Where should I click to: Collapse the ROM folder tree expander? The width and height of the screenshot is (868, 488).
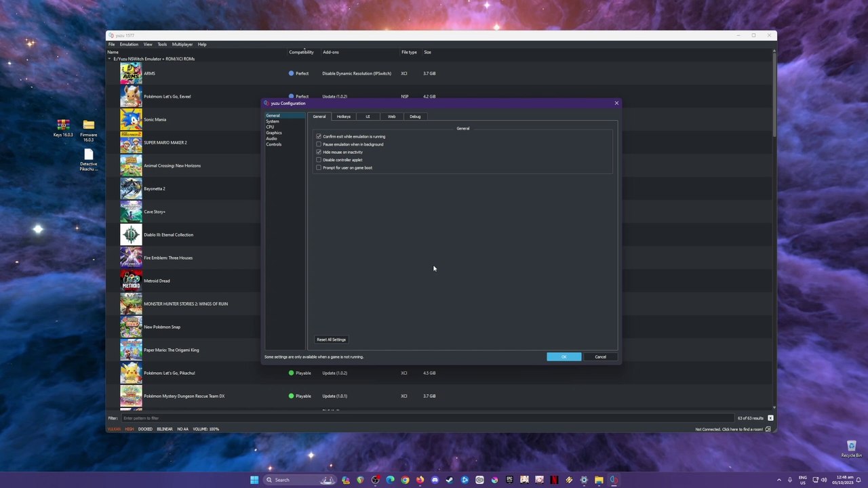(110, 59)
